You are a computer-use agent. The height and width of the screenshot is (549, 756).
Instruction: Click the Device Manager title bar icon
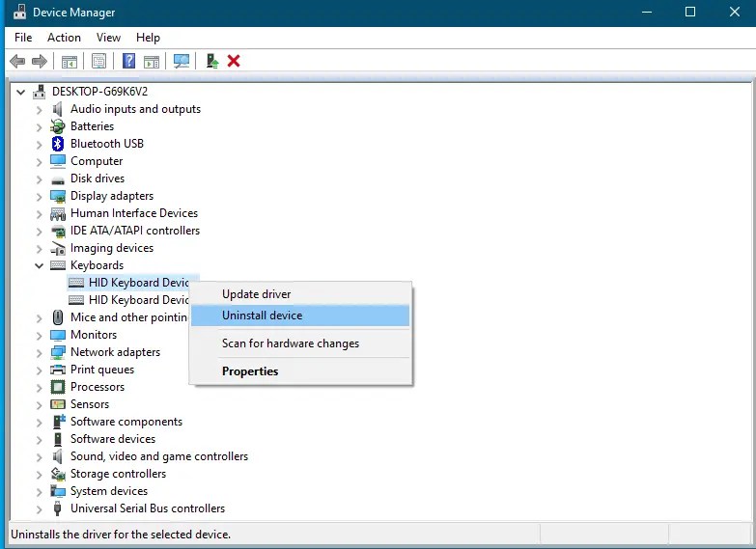pyautogui.click(x=19, y=12)
